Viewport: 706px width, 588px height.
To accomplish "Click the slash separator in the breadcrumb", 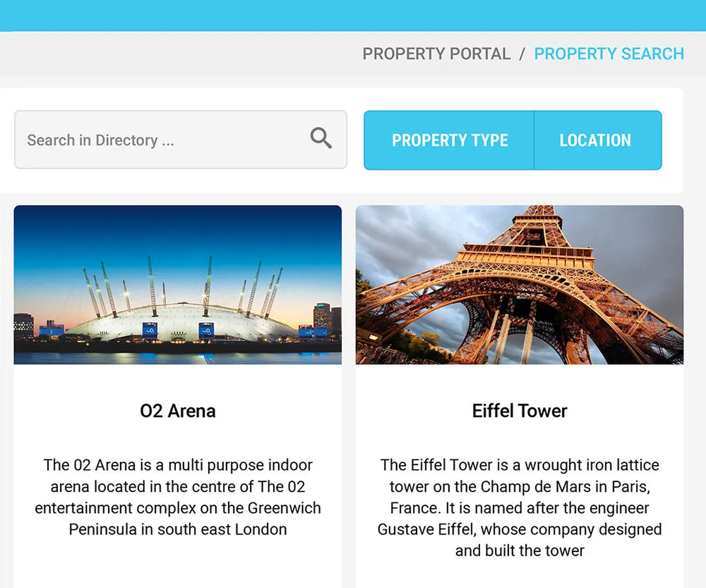I will (522, 54).
